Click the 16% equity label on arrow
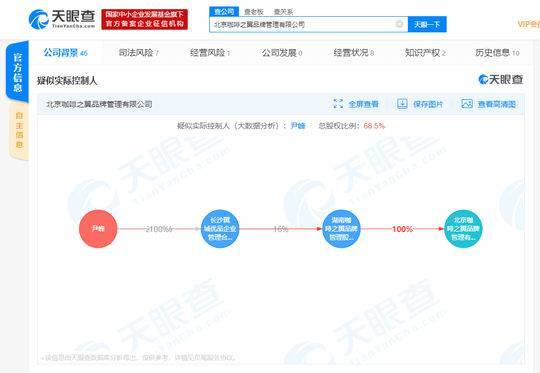The height and width of the screenshot is (373, 540). click(x=281, y=229)
